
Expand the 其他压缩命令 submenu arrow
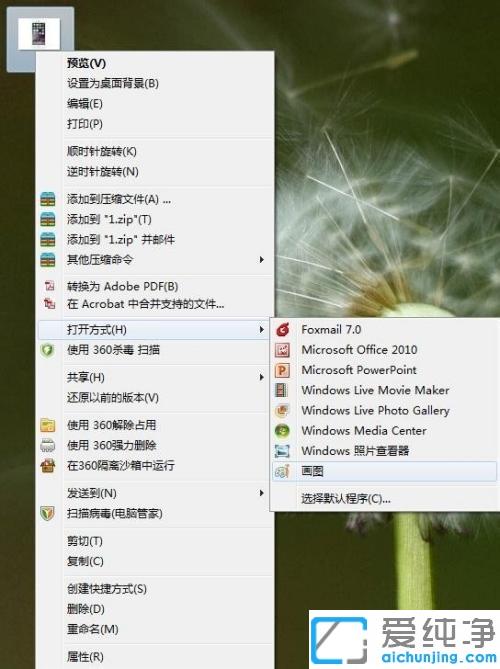262,259
